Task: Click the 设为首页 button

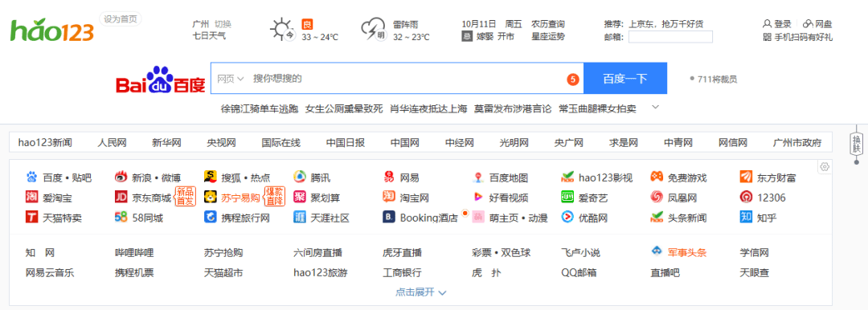Action: pyautogui.click(x=120, y=18)
